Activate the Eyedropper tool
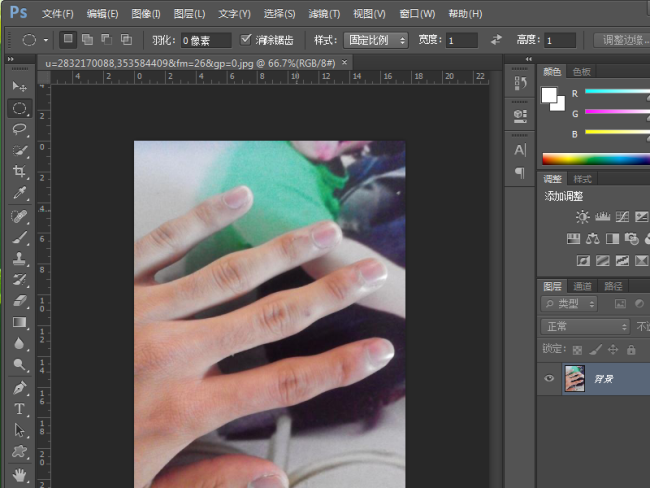The image size is (650, 488). [x=20, y=193]
